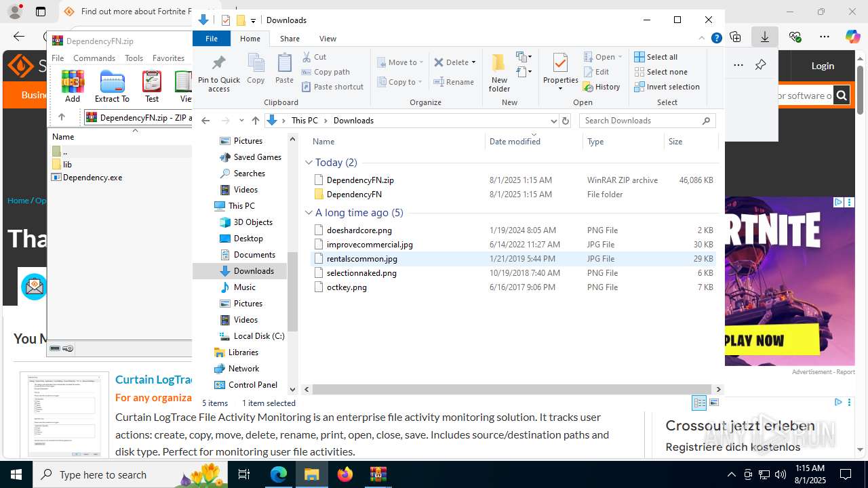Click navigation pane vertical scrollbar
This screenshot has width=868, height=488.
(x=293, y=291)
